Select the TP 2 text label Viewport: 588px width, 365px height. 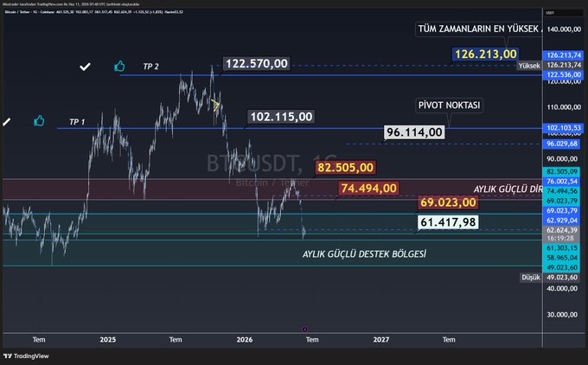tap(150, 67)
